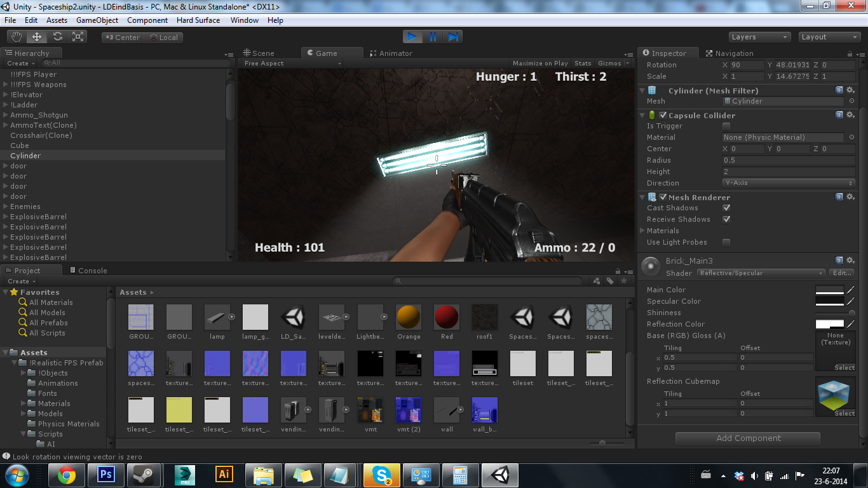Viewport: 868px width, 488px height.
Task: Lock the Inspector with the padlock icon
Action: pyautogui.click(x=850, y=54)
